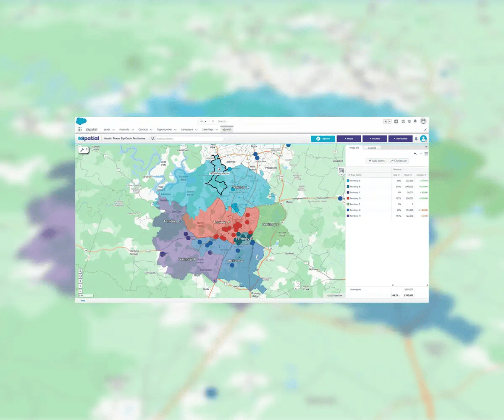Switch to the Legend tab
This screenshot has height=420, width=504.
(x=372, y=148)
